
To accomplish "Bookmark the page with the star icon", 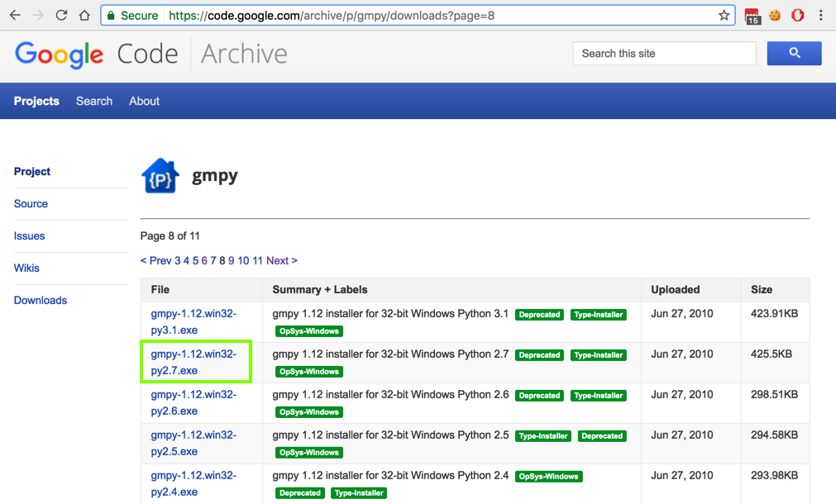I will coord(724,16).
